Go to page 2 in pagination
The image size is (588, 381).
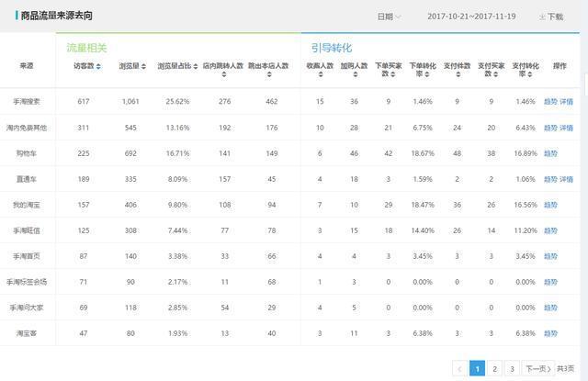click(x=494, y=369)
